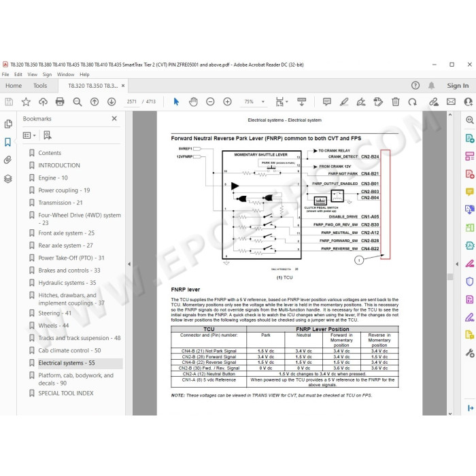Switch to the Tools tab
Image resolution: width=476 pixels, height=476 pixels.
click(40, 86)
